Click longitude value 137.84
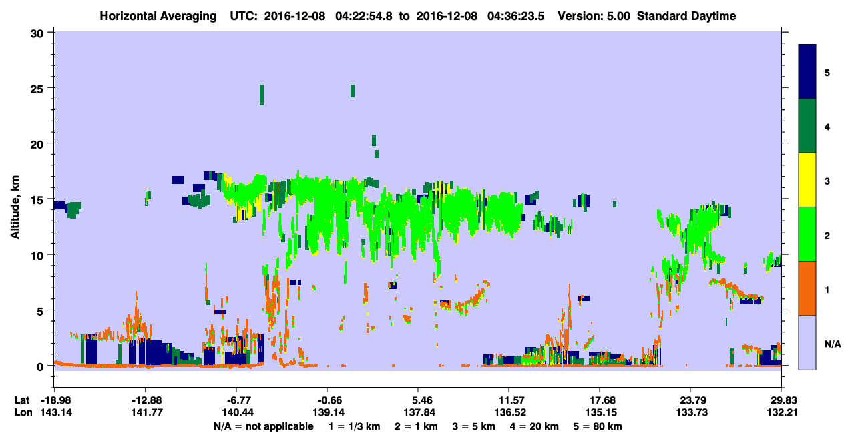 [418, 412]
